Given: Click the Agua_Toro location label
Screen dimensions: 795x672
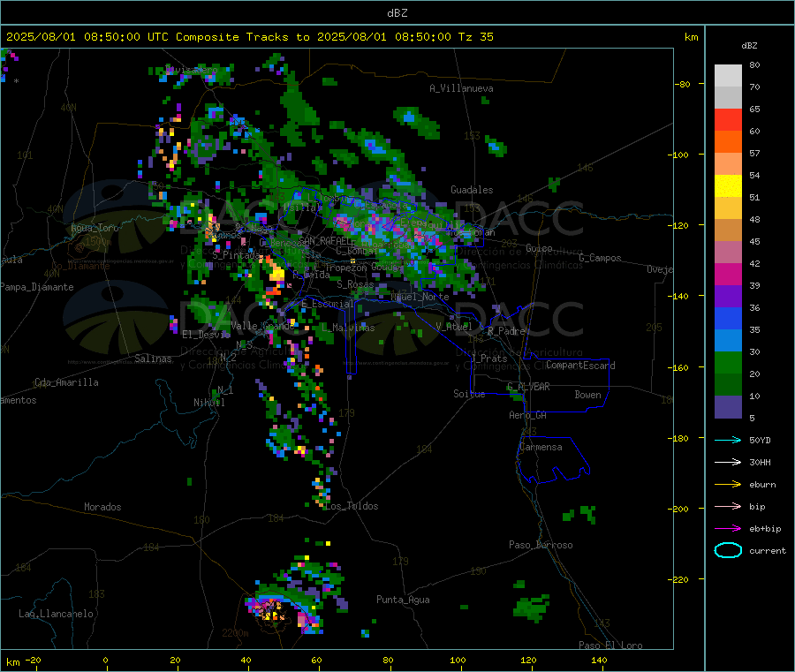Looking at the screenshot, I should [x=95, y=228].
